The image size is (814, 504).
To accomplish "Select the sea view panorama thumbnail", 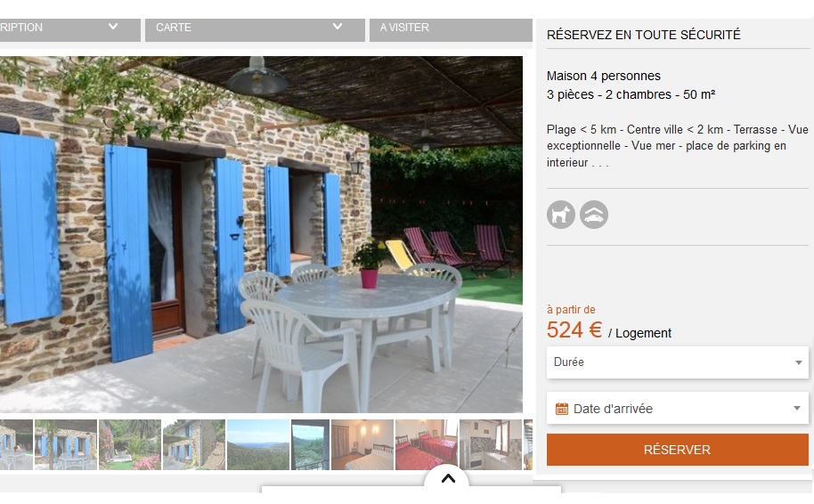I will point(258,445).
